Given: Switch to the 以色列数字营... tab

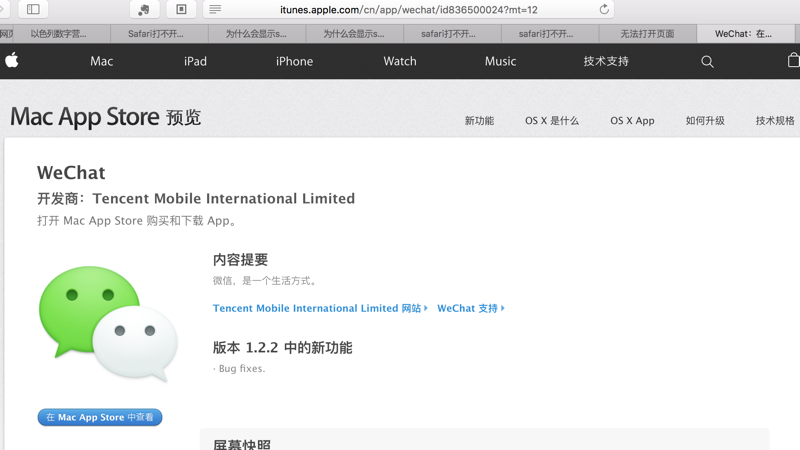Looking at the screenshot, I should pyautogui.click(x=62, y=34).
